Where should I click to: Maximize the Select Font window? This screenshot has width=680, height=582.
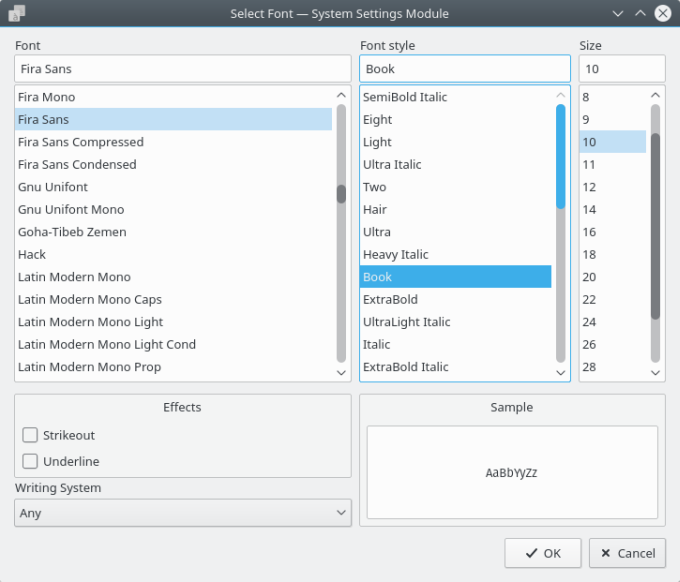click(x=640, y=13)
